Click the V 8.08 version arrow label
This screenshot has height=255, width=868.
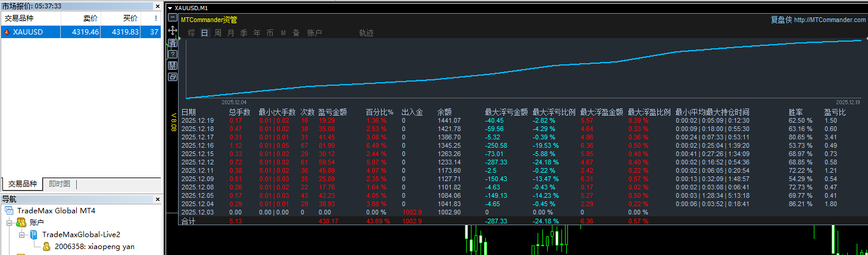[x=173, y=122]
